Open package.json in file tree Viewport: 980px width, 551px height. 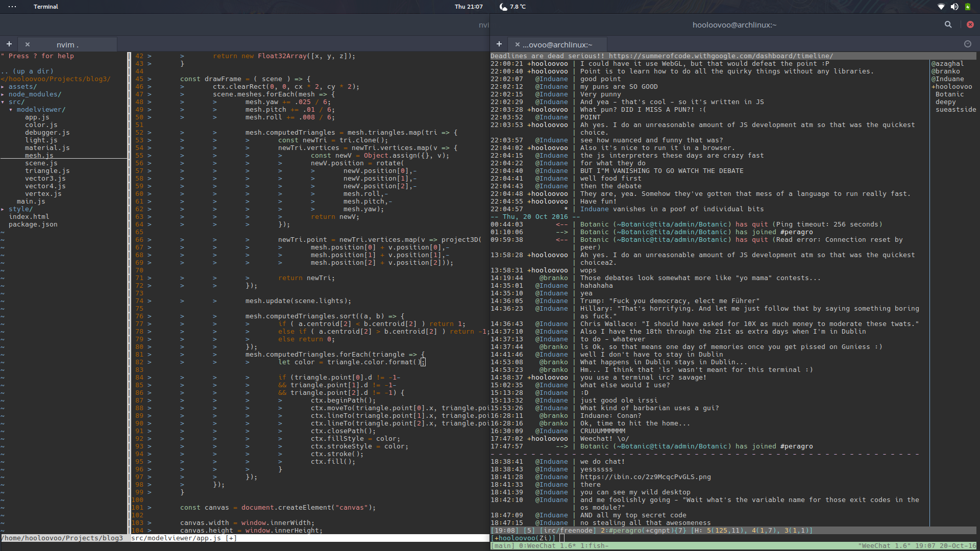[x=33, y=224]
